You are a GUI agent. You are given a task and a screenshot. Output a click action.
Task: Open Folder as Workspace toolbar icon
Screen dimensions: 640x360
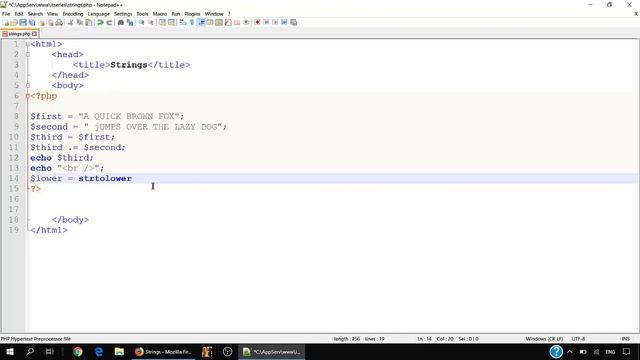(237, 22)
